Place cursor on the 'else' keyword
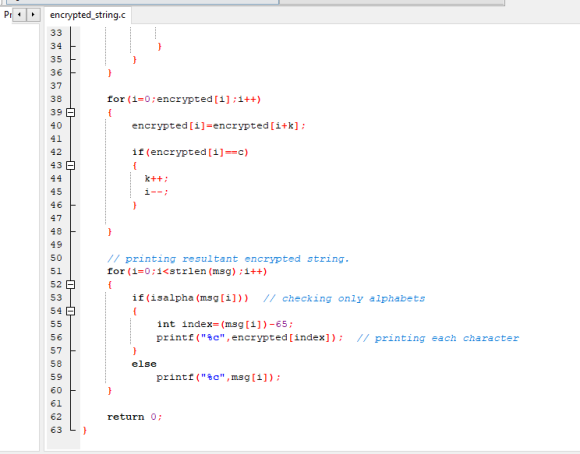Image resolution: width=580 pixels, height=454 pixels. (144, 364)
